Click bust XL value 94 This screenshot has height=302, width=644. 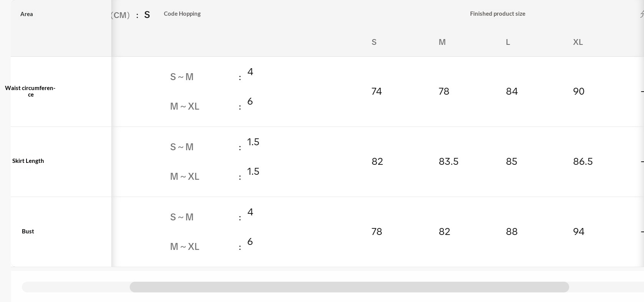[x=578, y=232]
